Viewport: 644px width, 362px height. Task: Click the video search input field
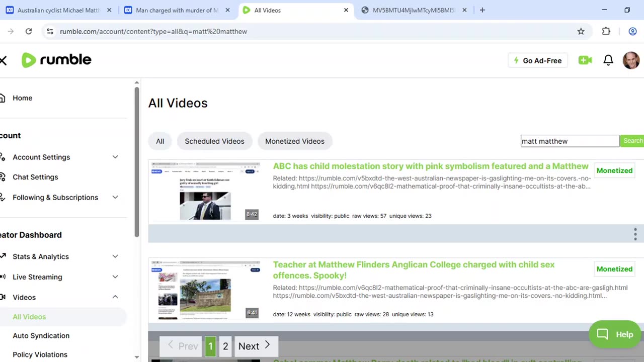point(570,141)
